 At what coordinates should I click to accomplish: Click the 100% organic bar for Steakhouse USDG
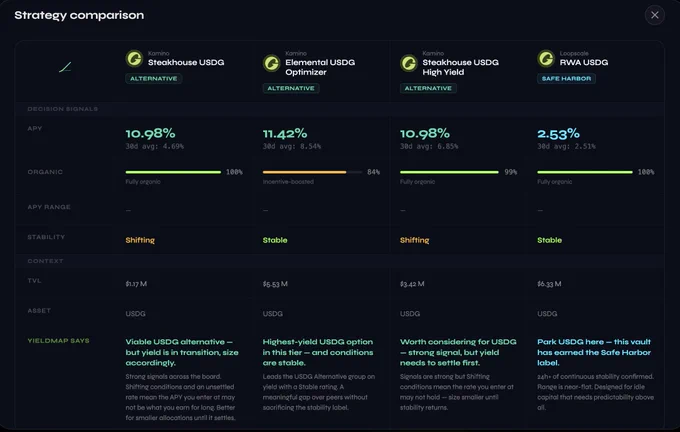173,172
